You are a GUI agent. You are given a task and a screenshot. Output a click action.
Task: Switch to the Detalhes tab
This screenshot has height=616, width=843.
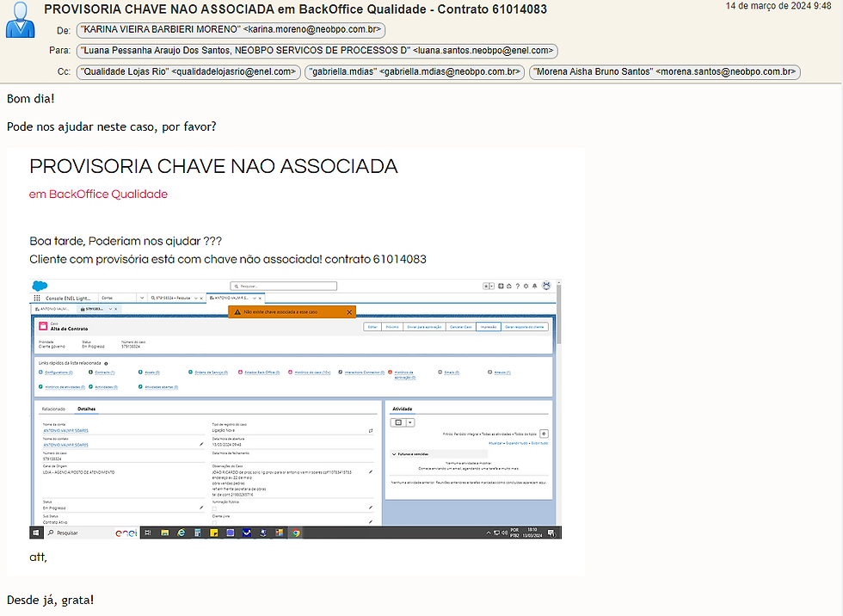click(x=87, y=409)
